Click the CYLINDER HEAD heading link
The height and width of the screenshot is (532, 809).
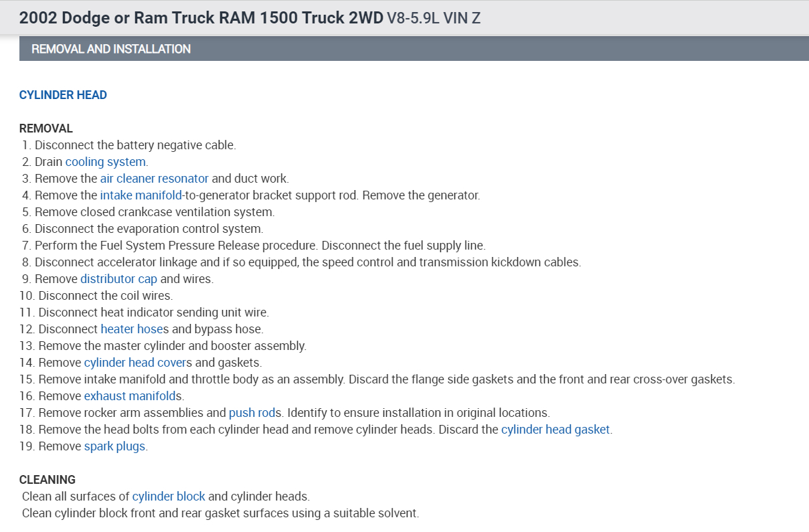pos(63,95)
